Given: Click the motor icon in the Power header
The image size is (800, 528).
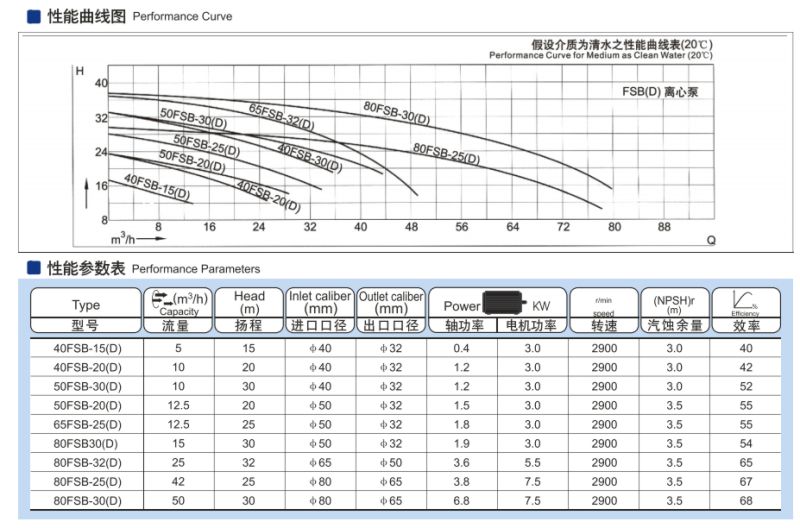Looking at the screenshot, I should [506, 304].
